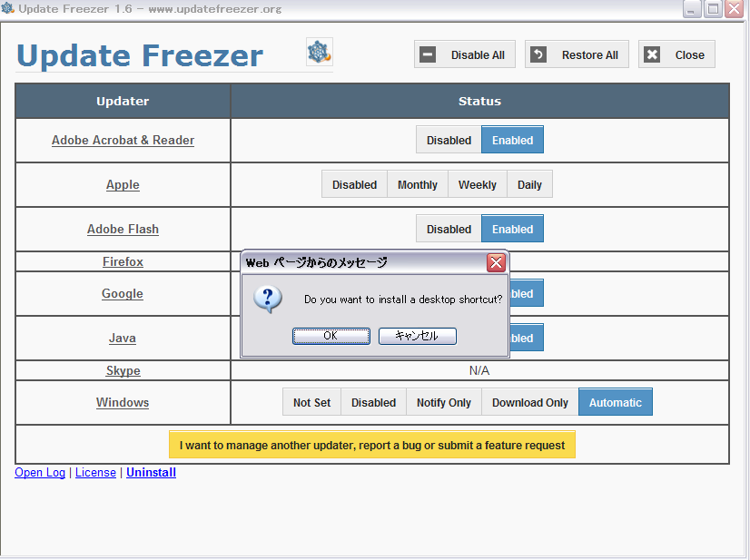Click the Skype N/A status text
Viewport: 750px width, 560px height.
pos(479,370)
